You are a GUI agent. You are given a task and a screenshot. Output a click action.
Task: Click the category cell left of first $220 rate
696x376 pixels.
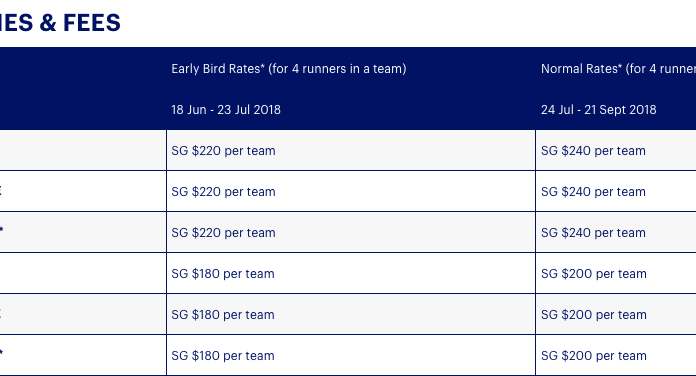(x=83, y=150)
